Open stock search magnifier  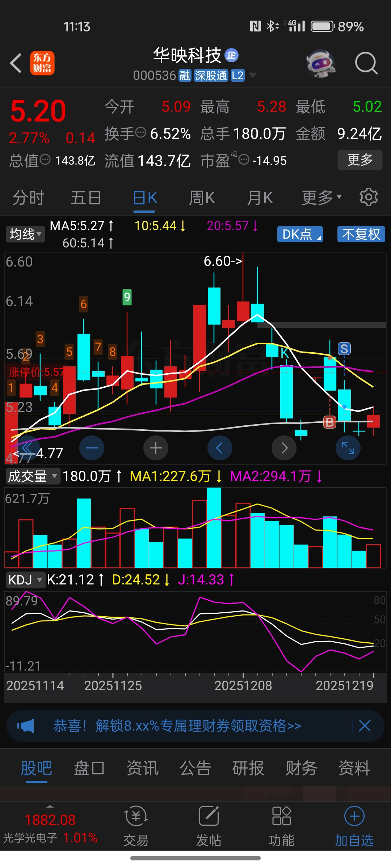point(366,63)
